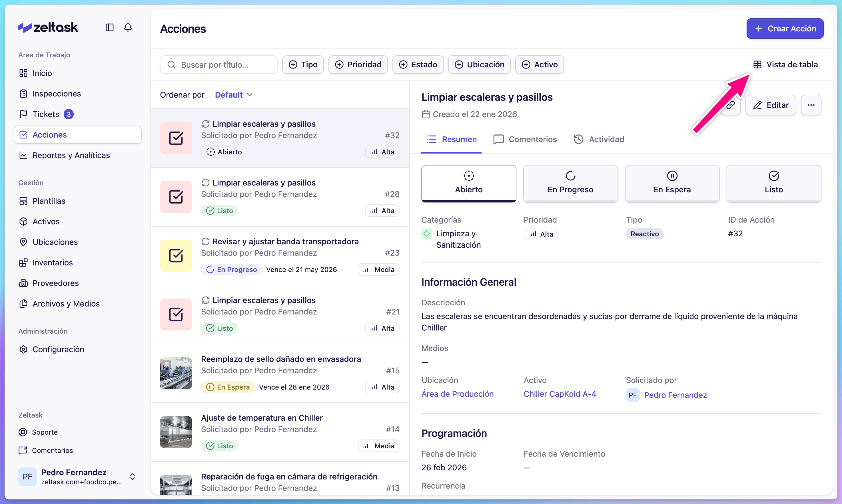The width and height of the screenshot is (842, 504).
Task: Open the Ordenar por Default dropdown
Action: [233, 95]
